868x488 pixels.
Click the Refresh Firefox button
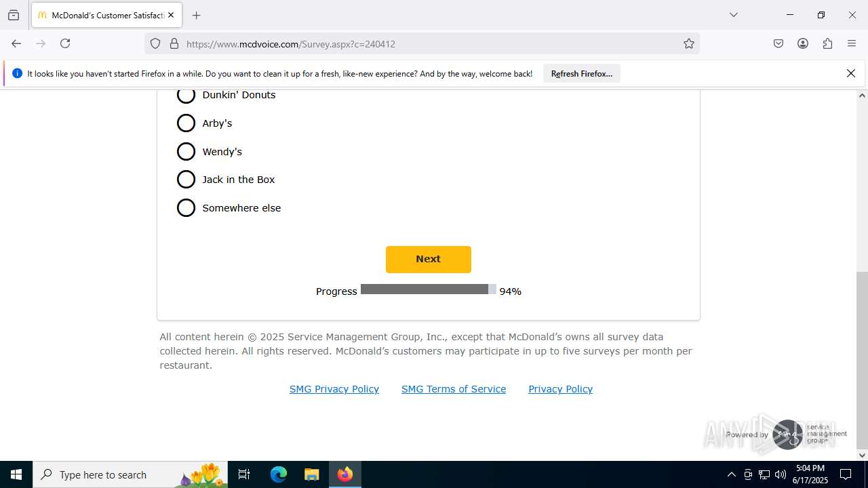(x=582, y=73)
